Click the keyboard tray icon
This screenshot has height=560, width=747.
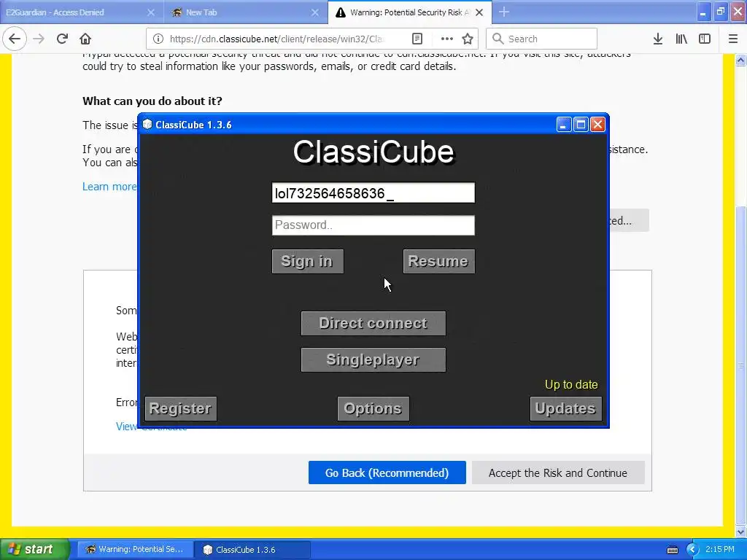click(x=673, y=550)
